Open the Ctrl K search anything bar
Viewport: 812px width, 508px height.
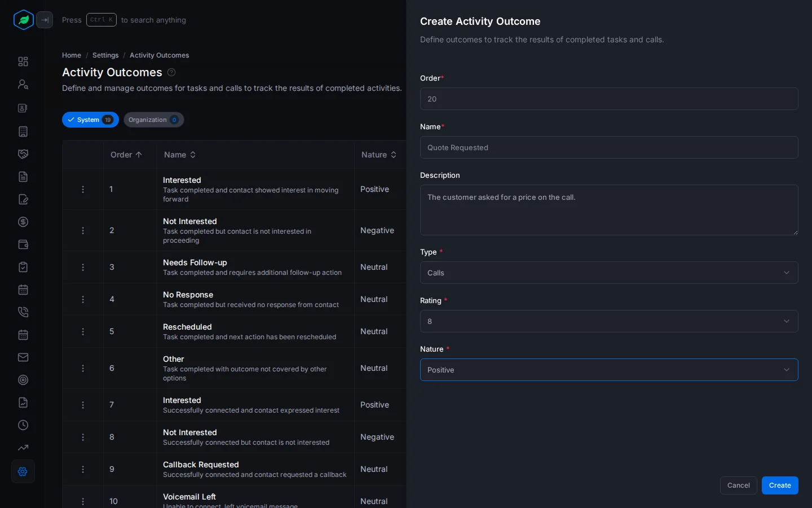124,20
